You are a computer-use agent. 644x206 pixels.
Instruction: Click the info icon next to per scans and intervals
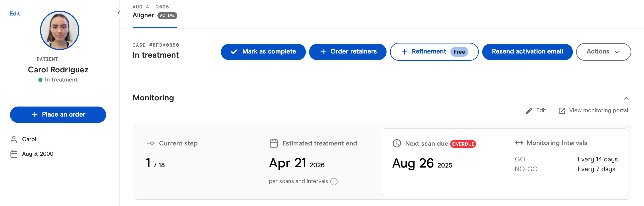[x=334, y=181]
